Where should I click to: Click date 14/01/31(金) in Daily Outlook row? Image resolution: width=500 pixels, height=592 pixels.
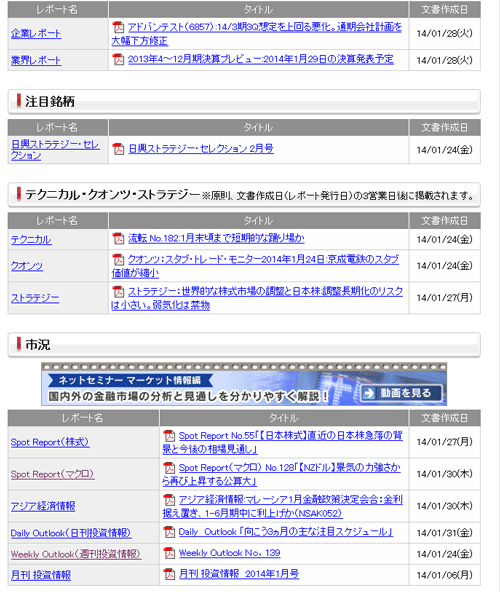444,533
